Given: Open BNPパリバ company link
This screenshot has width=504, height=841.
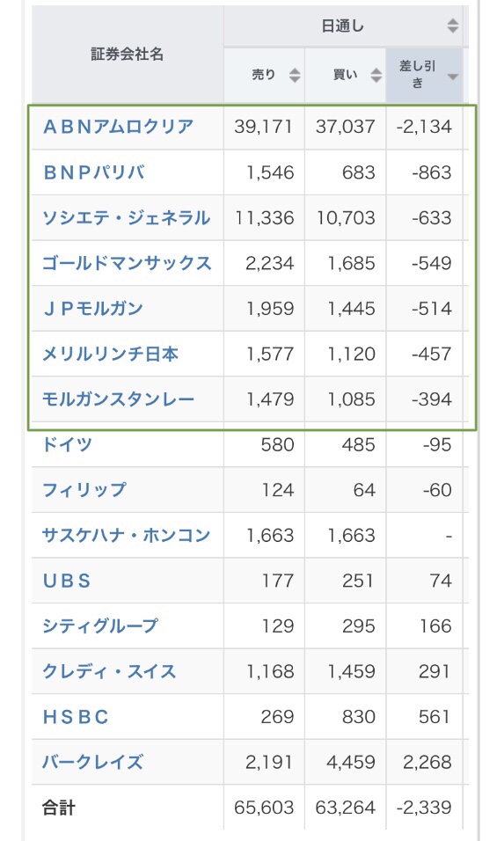Looking at the screenshot, I should click(94, 172).
